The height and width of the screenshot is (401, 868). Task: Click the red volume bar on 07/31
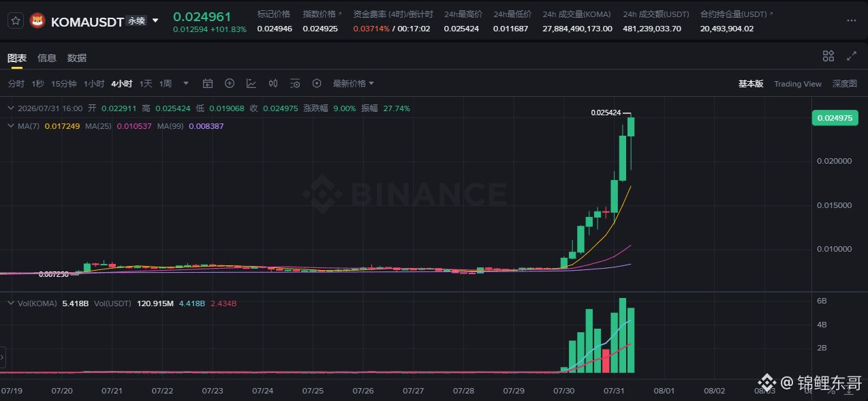[x=606, y=361]
